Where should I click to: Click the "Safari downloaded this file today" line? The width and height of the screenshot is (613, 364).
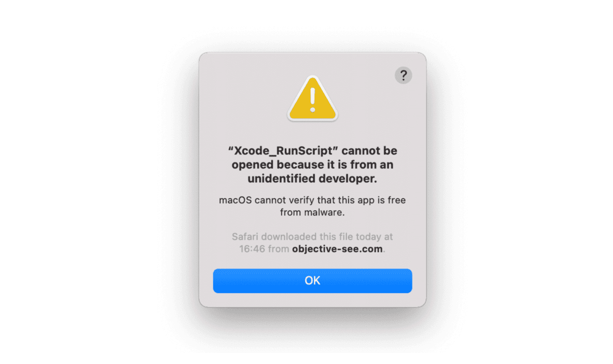[313, 237]
